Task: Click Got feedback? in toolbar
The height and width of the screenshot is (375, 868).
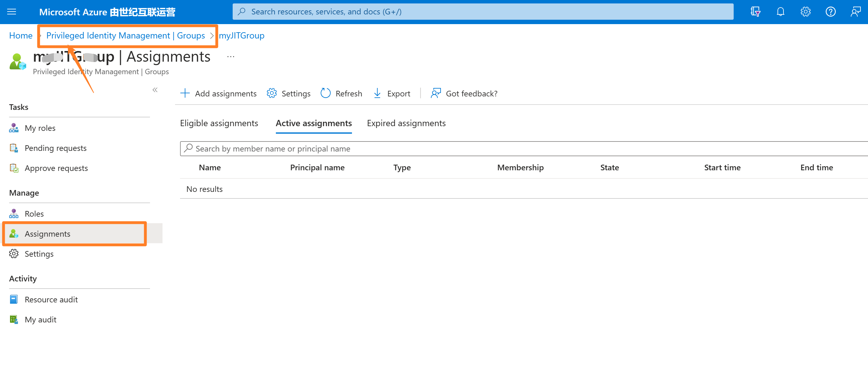Action: point(464,93)
